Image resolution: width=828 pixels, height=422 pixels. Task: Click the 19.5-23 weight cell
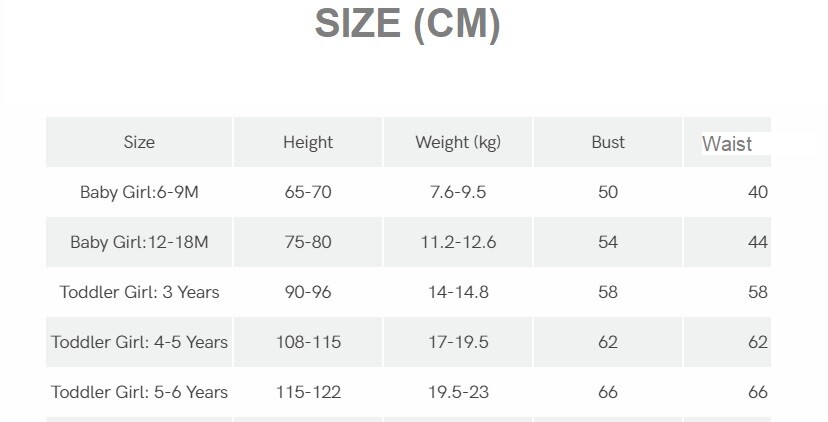pos(458,392)
